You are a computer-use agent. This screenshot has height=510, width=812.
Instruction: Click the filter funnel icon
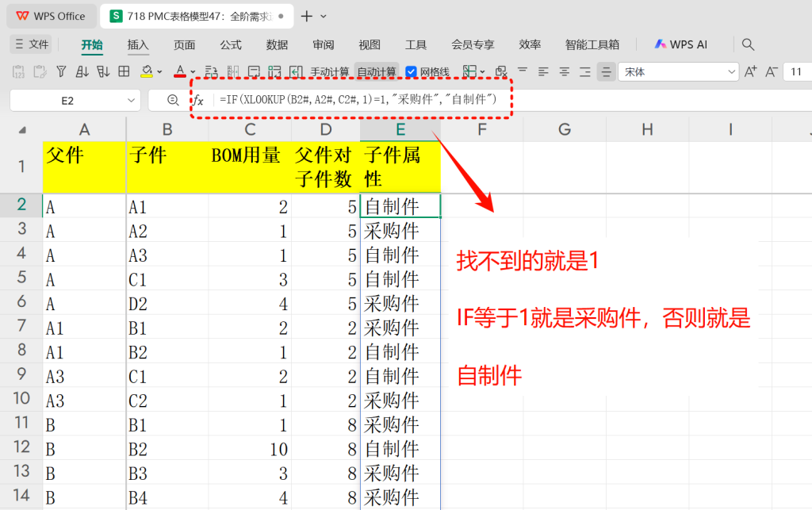click(x=61, y=71)
